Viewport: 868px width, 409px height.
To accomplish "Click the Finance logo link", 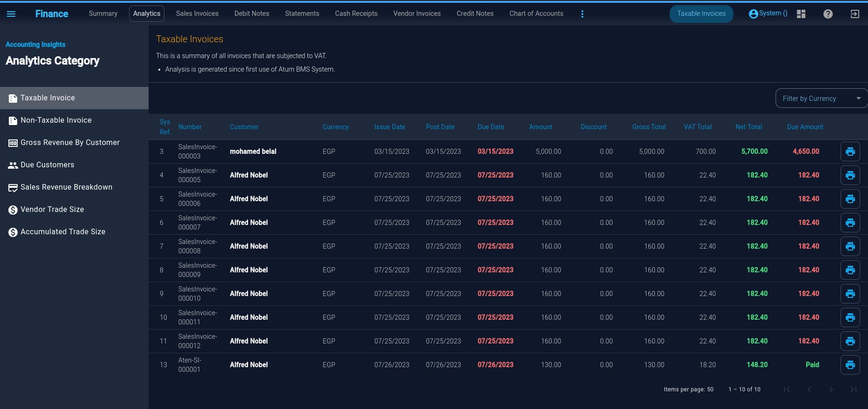I will pos(52,14).
